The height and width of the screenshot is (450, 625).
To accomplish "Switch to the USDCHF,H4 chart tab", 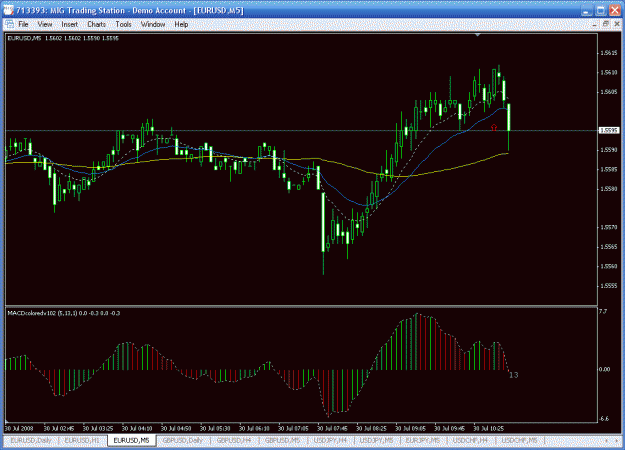I will click(x=470, y=440).
